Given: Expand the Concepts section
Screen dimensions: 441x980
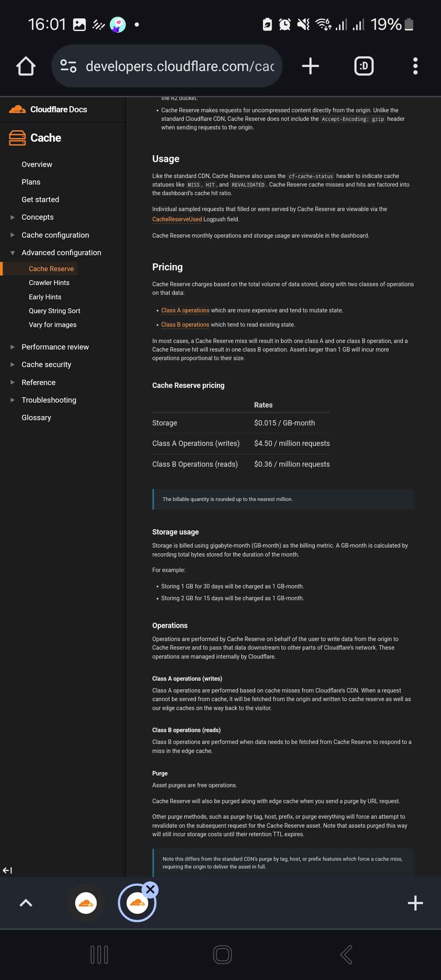Looking at the screenshot, I should [13, 217].
